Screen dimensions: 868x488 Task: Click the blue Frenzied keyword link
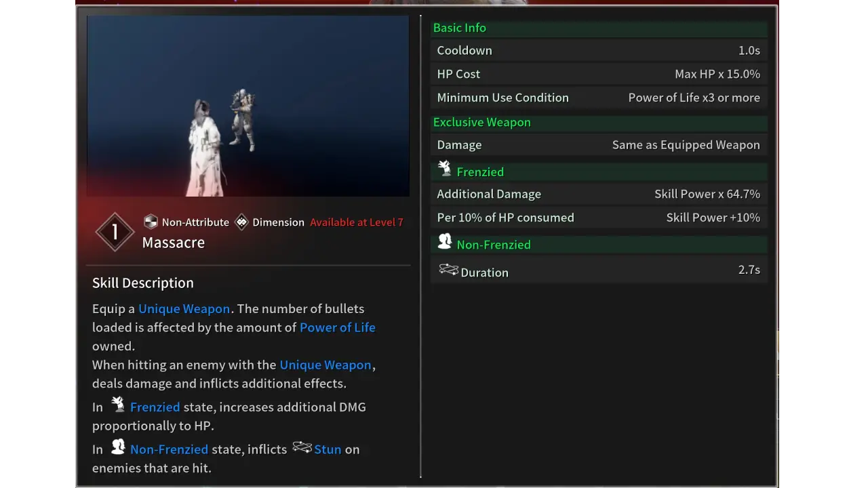(x=155, y=407)
